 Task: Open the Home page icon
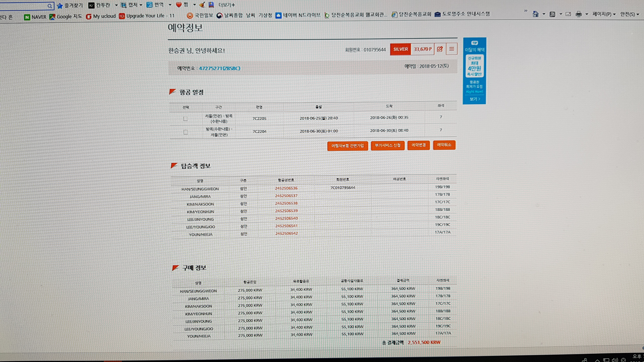(536, 14)
